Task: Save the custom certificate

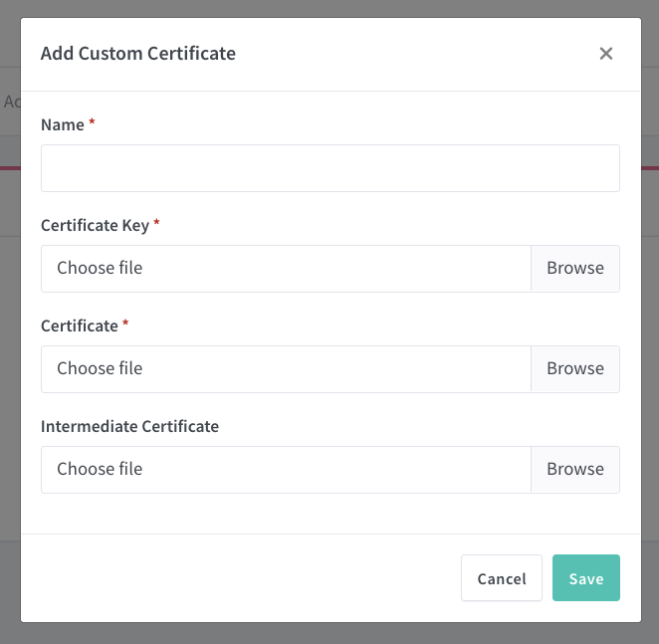Action: point(585,578)
